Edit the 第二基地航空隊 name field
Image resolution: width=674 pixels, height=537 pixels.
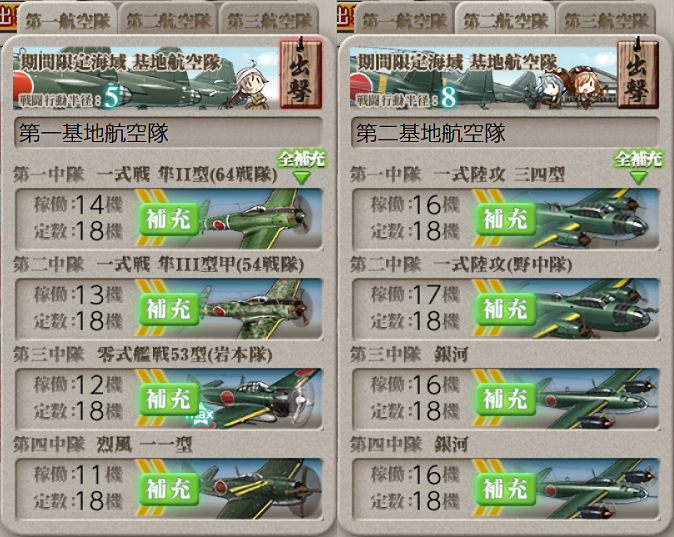[x=505, y=133]
